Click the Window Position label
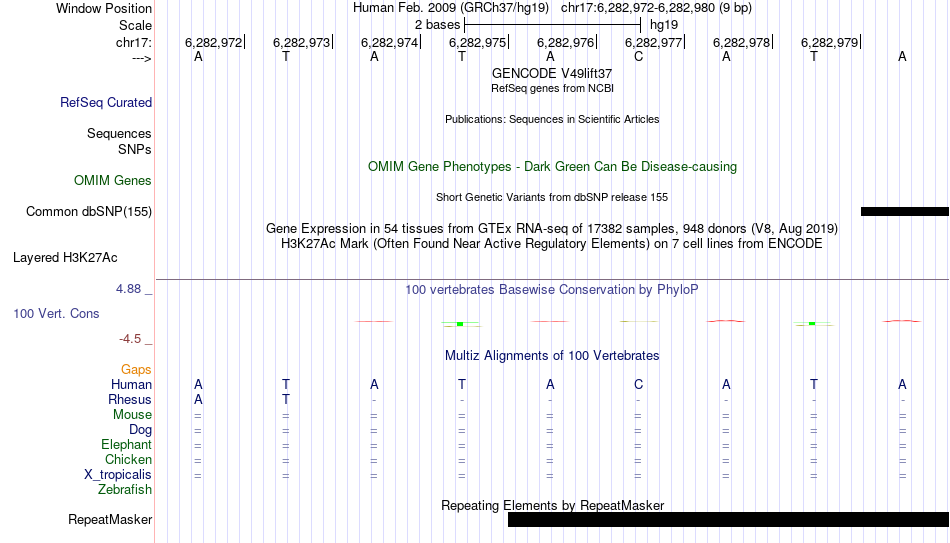Screen dimensions: 950x543 coord(104,8)
